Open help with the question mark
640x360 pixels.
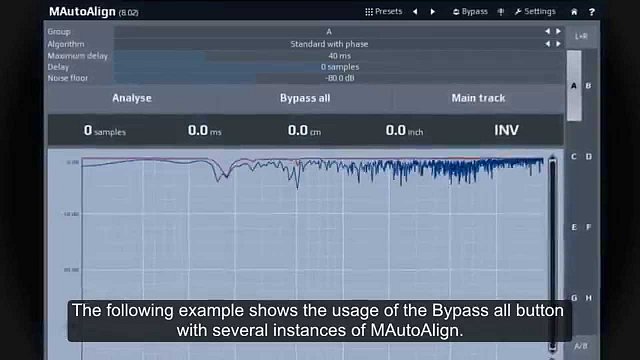click(592, 12)
